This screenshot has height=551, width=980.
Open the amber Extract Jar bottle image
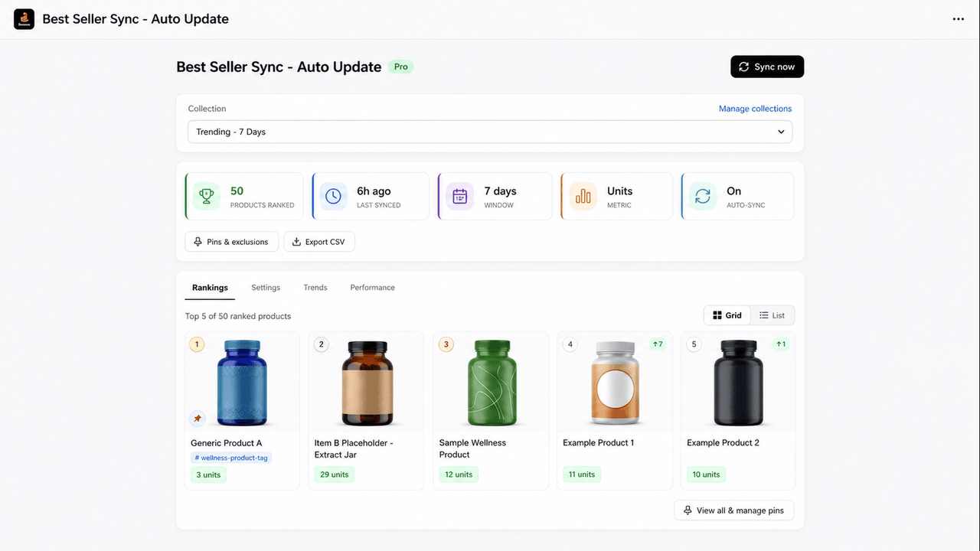(x=367, y=383)
